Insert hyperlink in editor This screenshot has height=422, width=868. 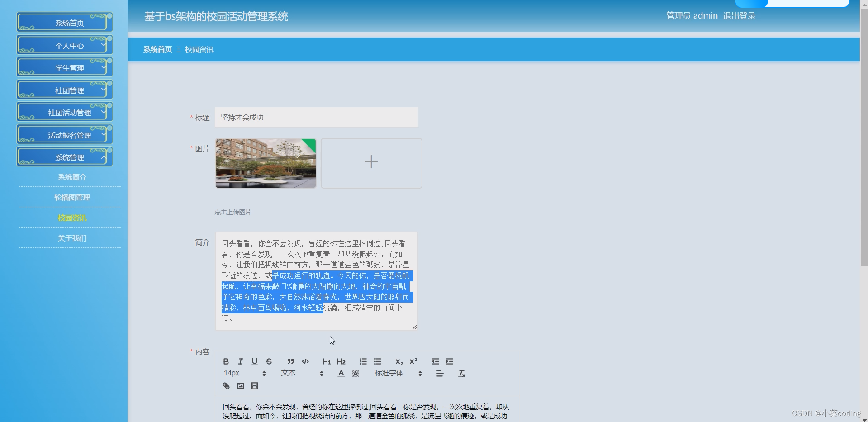[x=226, y=386]
